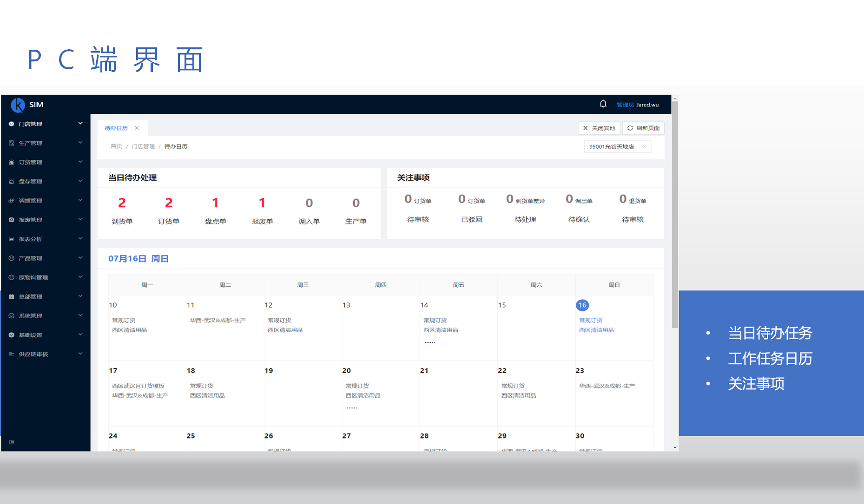864x504 pixels.
Task: Click the 系统管理 sidebar icon
Action: point(11,316)
